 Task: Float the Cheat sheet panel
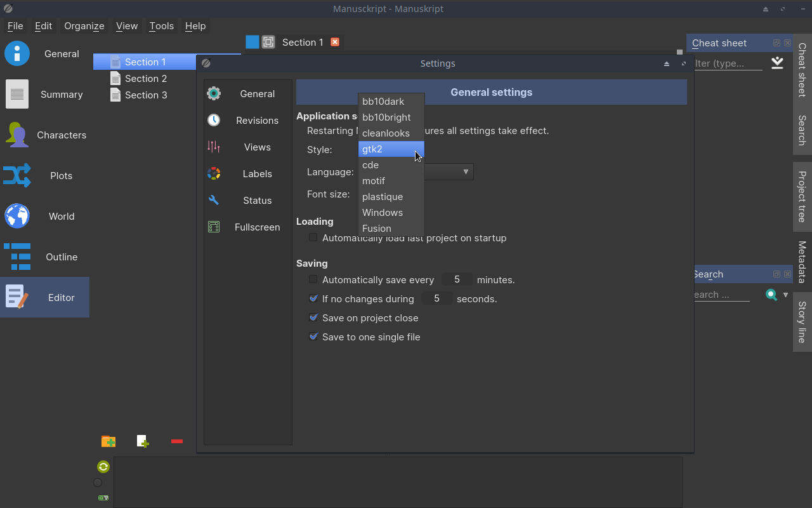coord(776,43)
